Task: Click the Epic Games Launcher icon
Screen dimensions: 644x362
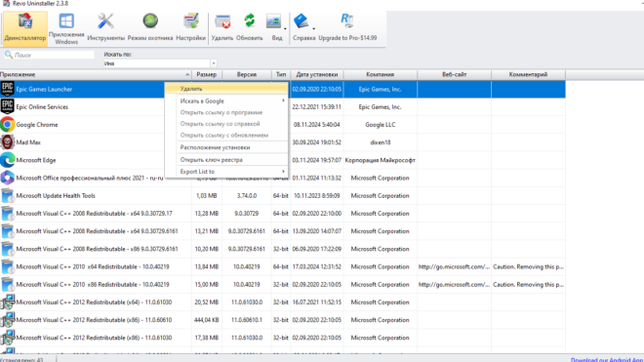Action: [8, 89]
